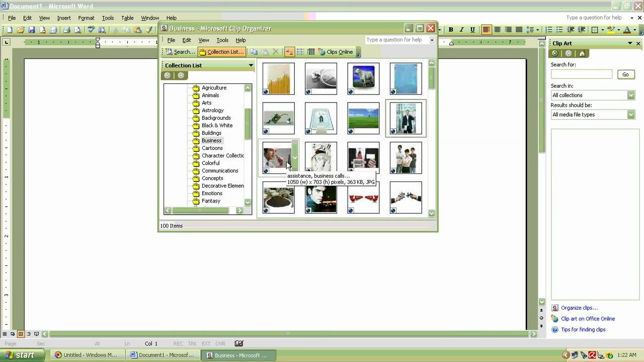Switch Clip Organizer to List view
Image resolution: width=644 pixels, height=362 pixels.
tap(300, 52)
